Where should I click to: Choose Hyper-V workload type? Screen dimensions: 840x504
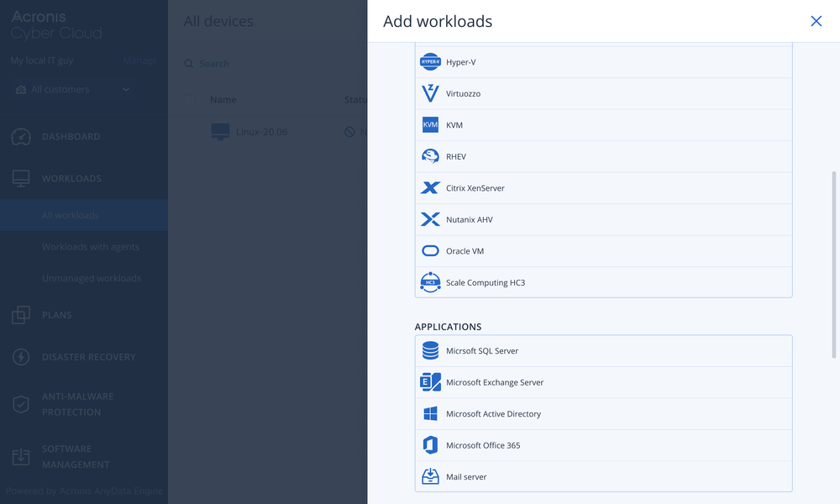604,62
